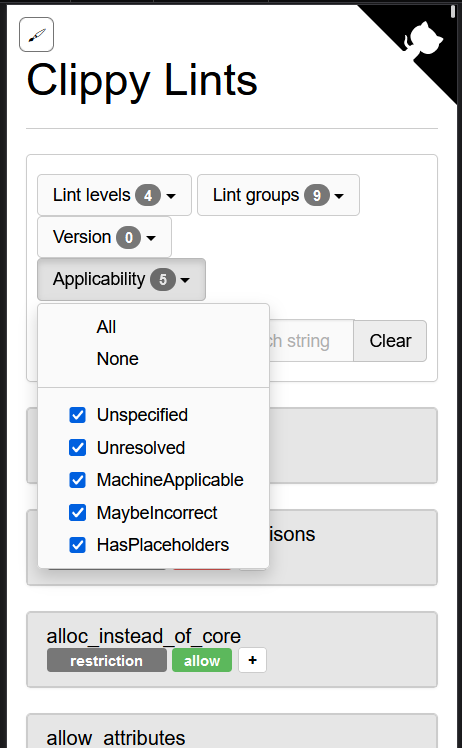This screenshot has height=748, width=462.
Task: Toggle the HasPlaceholders checkbox
Action: 77,545
